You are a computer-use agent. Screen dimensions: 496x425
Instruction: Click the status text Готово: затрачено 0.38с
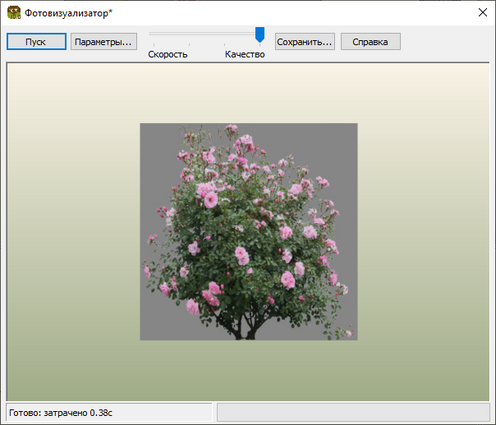(x=61, y=413)
